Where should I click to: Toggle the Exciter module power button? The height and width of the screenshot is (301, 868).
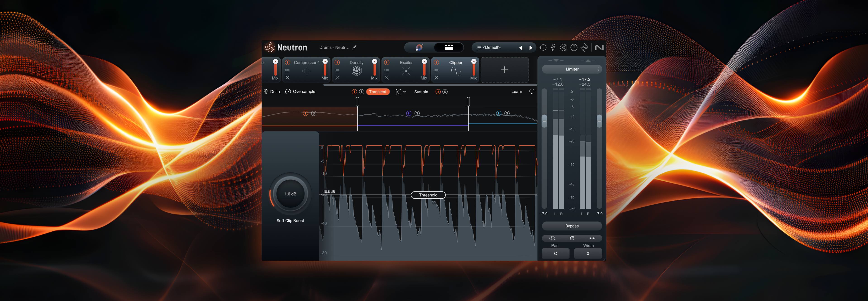pyautogui.click(x=387, y=62)
